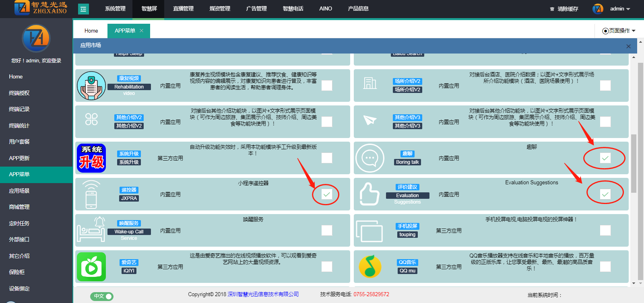Uncheck the 趣聊 Boring talk checkbox
The width and height of the screenshot is (644, 303).
coord(605,158)
